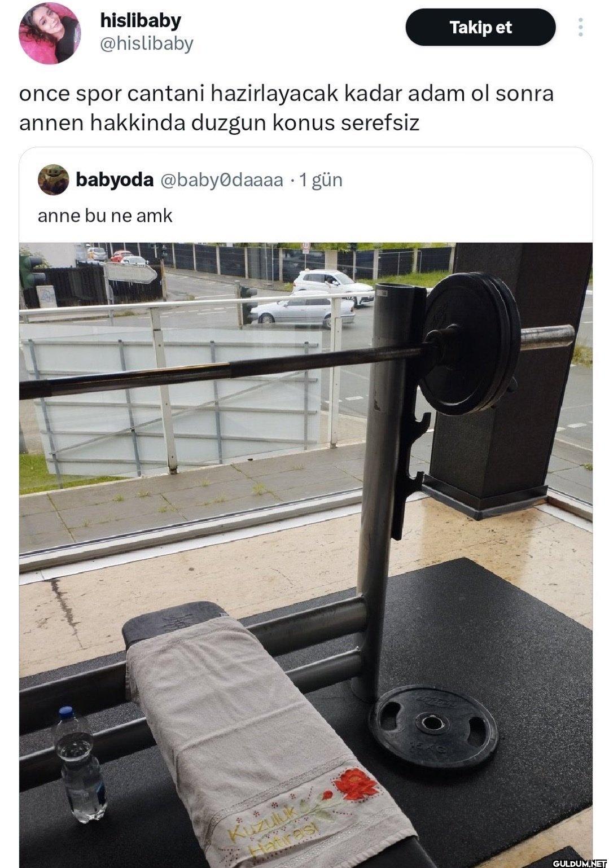
Task: Visit the @hislibaby handle link
Action: [x=146, y=44]
